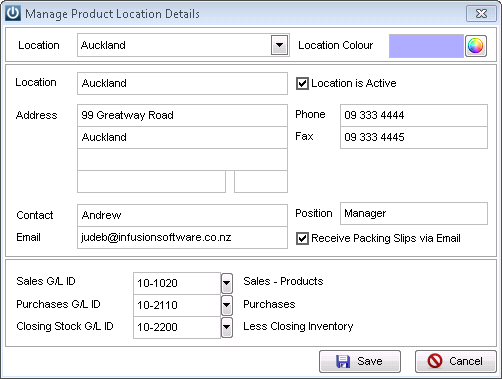This screenshot has width=502, height=379.
Task: Click the Purchases description text
Action: 269,304
